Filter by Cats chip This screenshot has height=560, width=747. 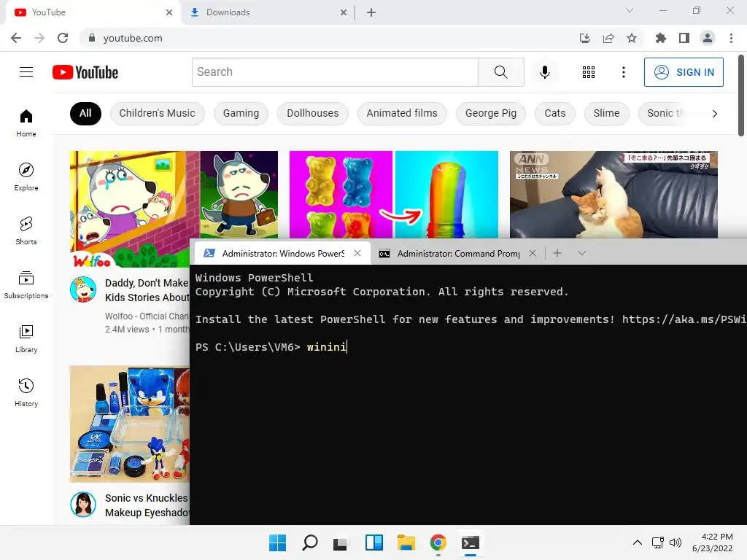[555, 113]
